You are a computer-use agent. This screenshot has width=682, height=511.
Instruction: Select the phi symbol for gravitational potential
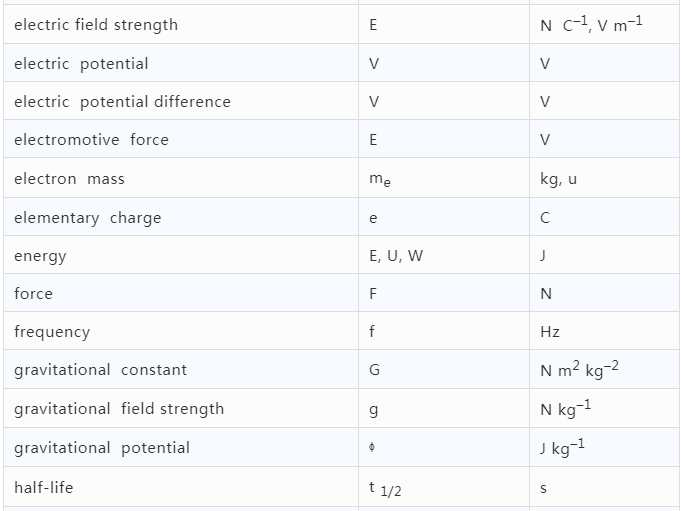[372, 447]
